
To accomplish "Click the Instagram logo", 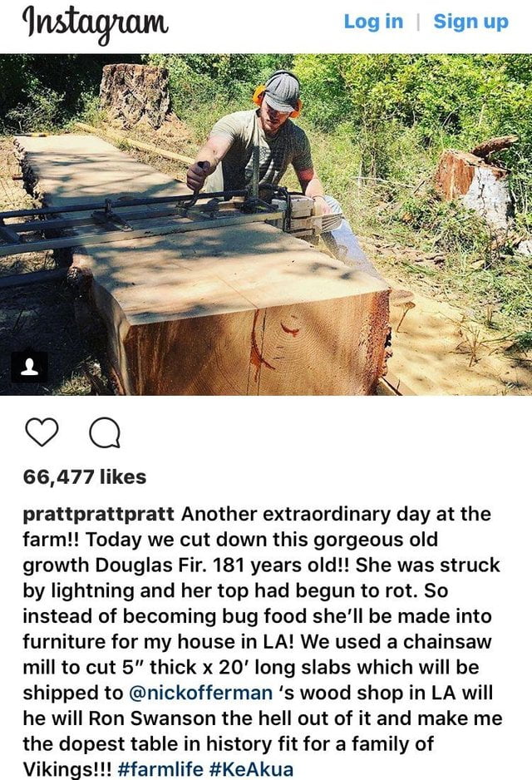I will (x=96, y=23).
